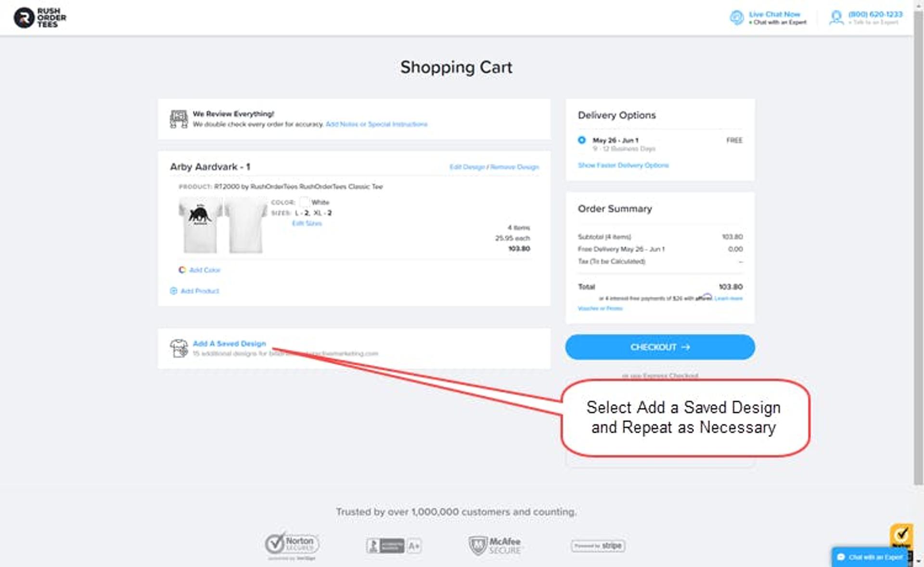This screenshot has width=924, height=567.
Task: Click the Add Color palette icon
Action: pyautogui.click(x=182, y=270)
